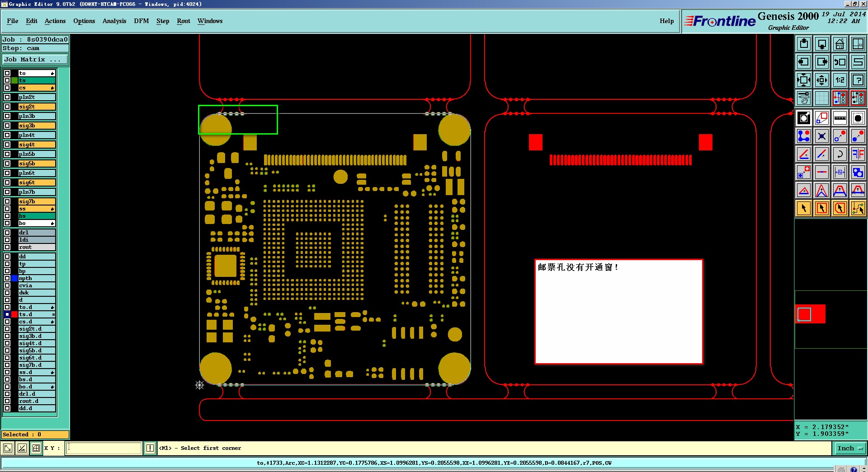Image resolution: width=868 pixels, height=472 pixels.
Task: Click the green color swatch of layer ts
Action: point(14,80)
